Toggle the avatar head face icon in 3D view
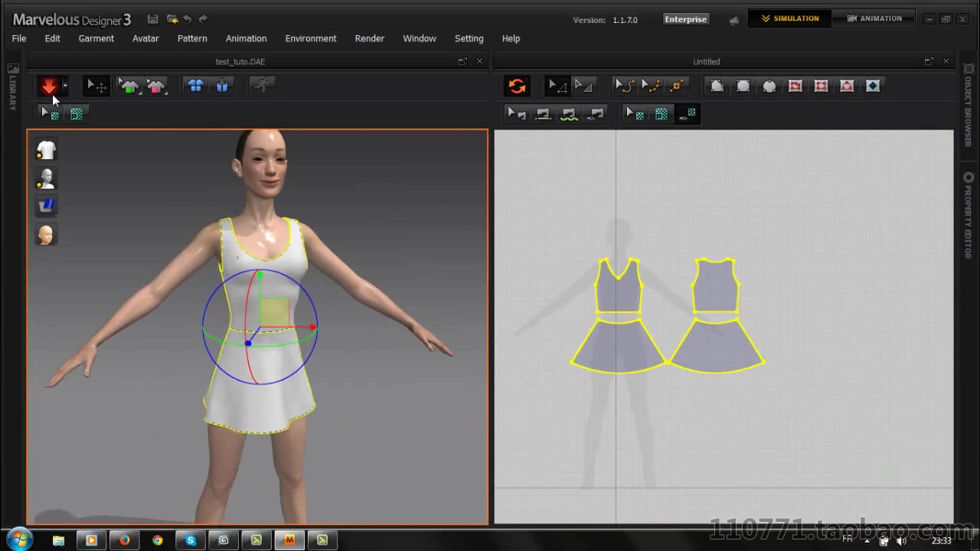 [x=46, y=235]
